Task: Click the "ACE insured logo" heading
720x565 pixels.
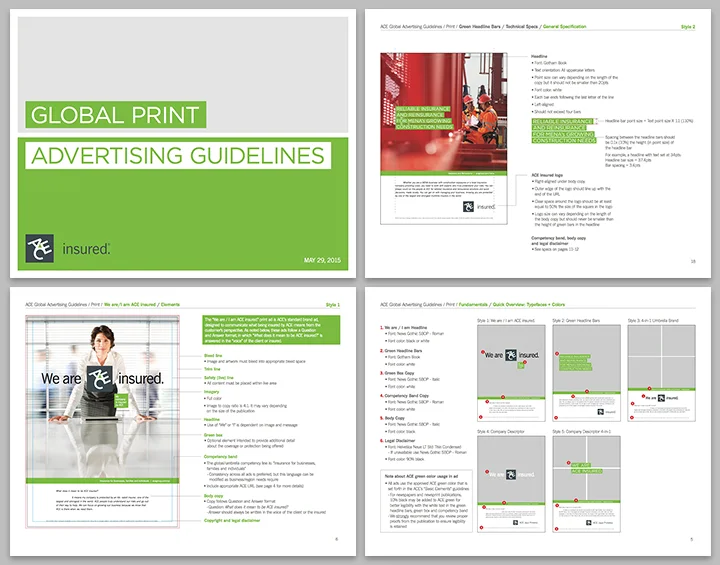Action: click(547, 175)
